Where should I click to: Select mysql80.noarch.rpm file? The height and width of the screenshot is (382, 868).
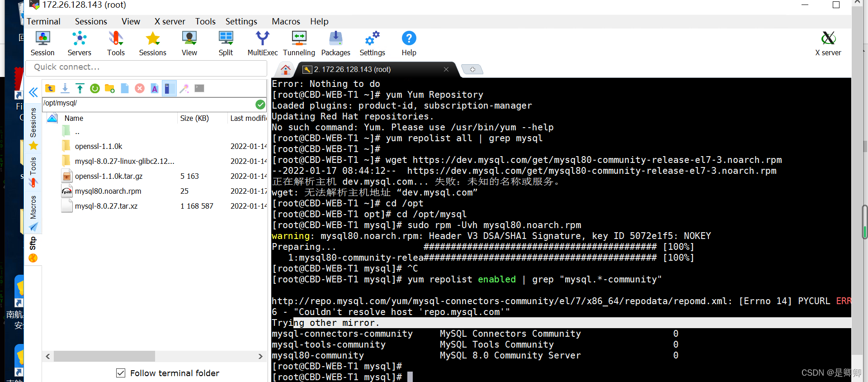pos(108,191)
